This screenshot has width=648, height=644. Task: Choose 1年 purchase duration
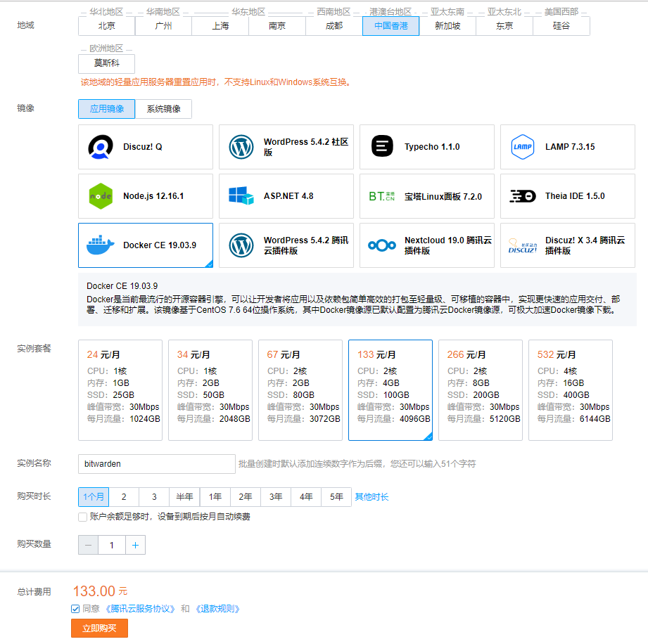[215, 497]
